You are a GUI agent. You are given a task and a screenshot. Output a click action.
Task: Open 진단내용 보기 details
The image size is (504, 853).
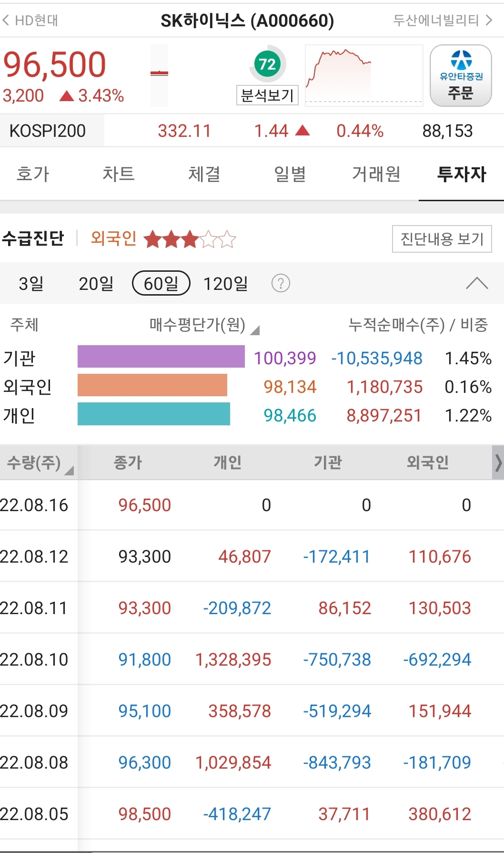tap(442, 238)
